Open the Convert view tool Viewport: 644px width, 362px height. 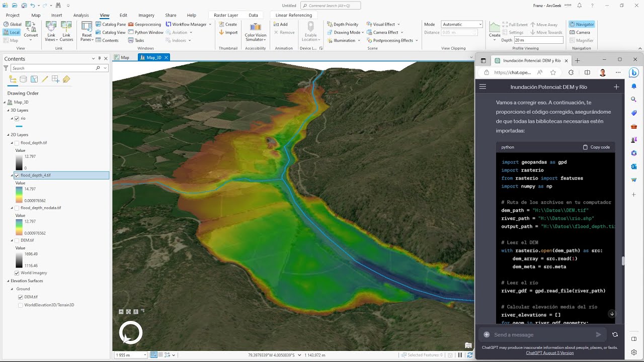pyautogui.click(x=31, y=29)
